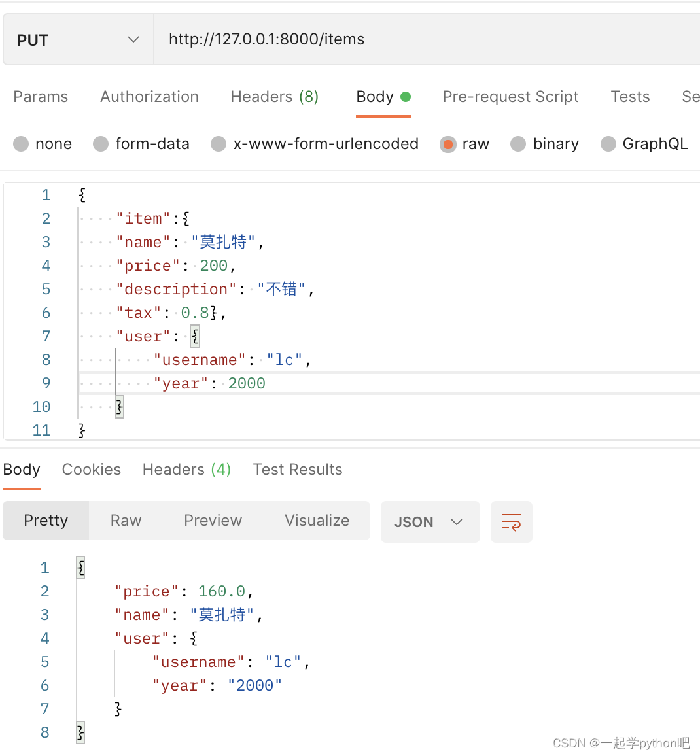Show response Cookies tab
The height and width of the screenshot is (756, 700).
point(91,470)
